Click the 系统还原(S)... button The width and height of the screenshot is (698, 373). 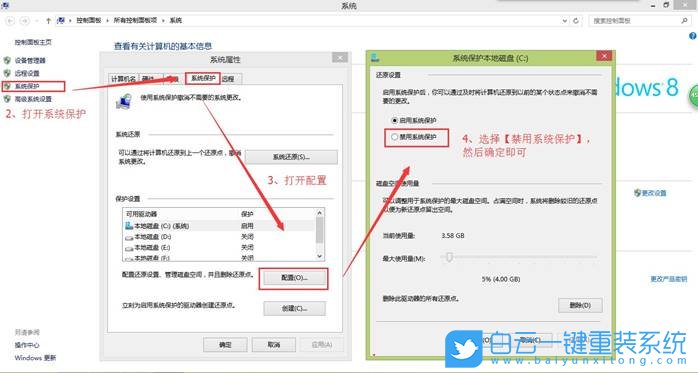pos(291,157)
